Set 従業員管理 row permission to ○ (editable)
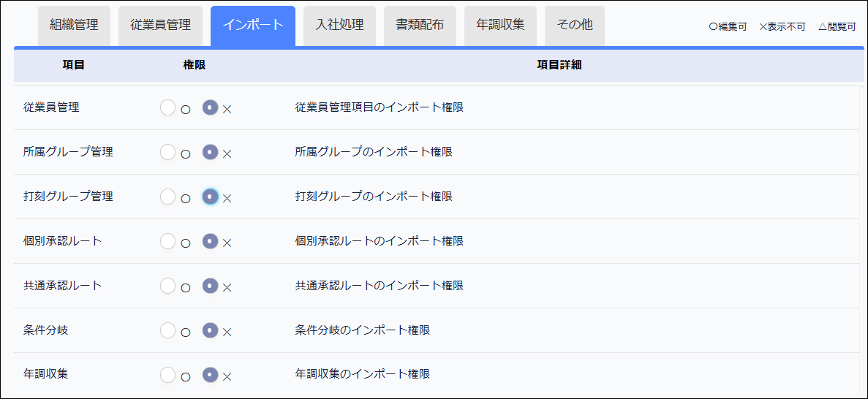Viewport: 868px width, 399px height. [167, 107]
